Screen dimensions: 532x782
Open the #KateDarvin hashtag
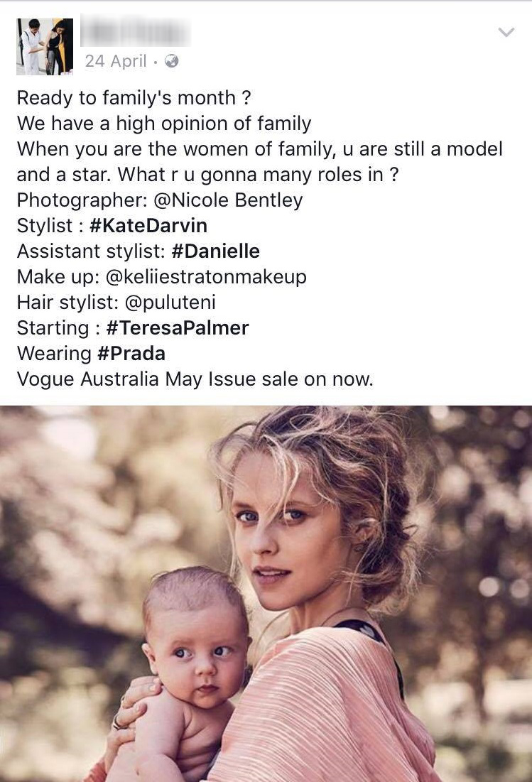tap(148, 225)
